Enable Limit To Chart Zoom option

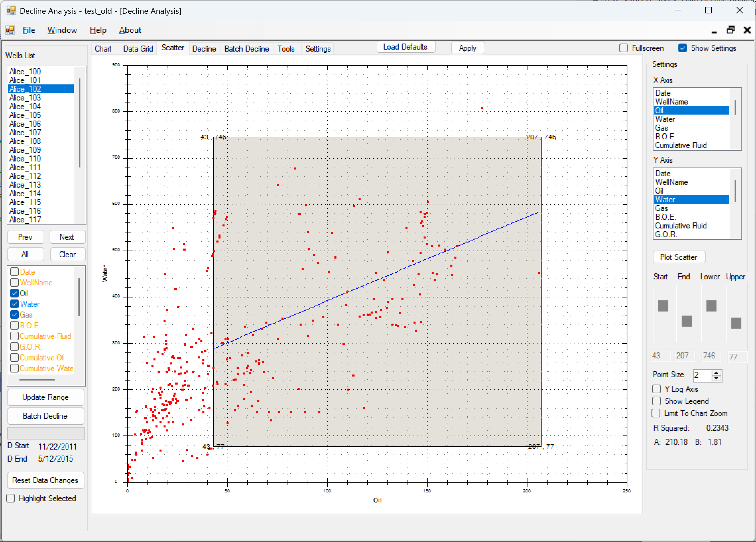point(656,413)
